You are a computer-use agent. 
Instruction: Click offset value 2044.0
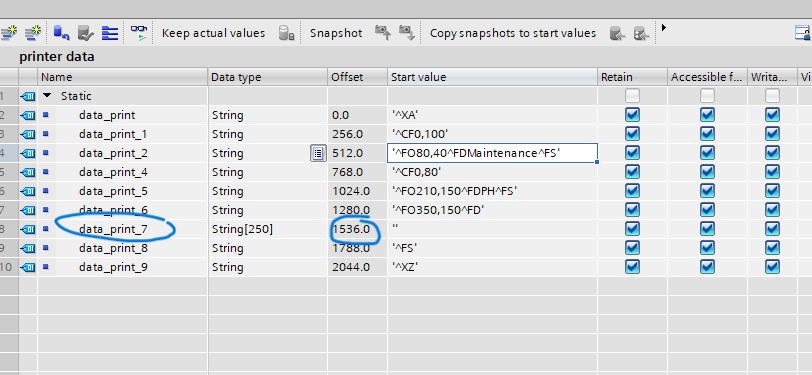pos(351,267)
